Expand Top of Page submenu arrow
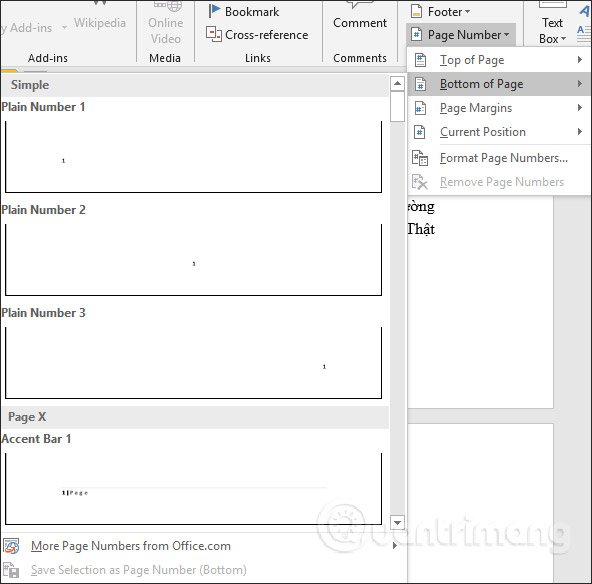 580,60
